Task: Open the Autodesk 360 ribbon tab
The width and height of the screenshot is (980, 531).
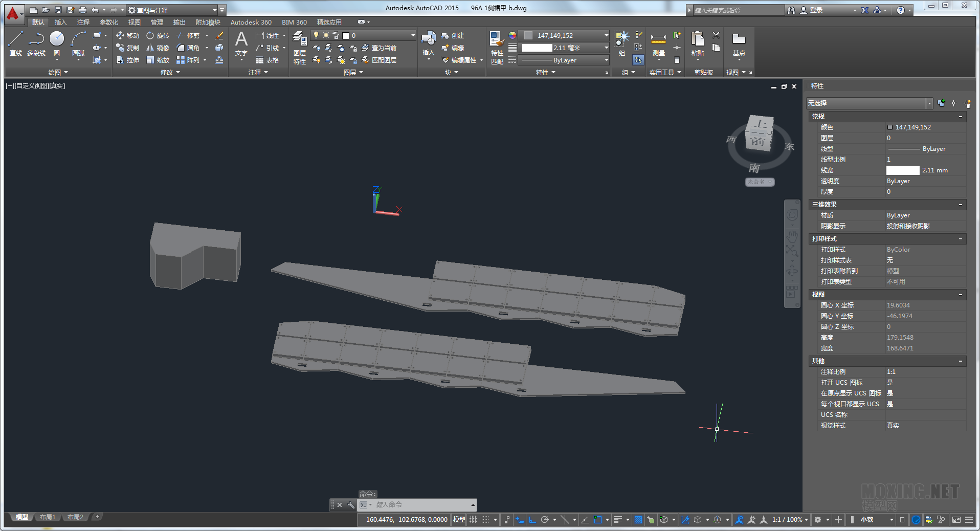Action: (x=251, y=22)
